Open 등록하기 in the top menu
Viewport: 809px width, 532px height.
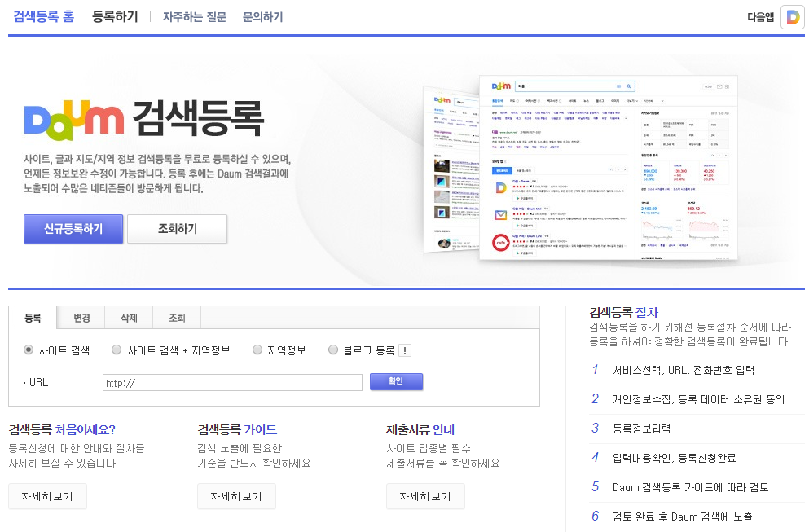tap(115, 16)
